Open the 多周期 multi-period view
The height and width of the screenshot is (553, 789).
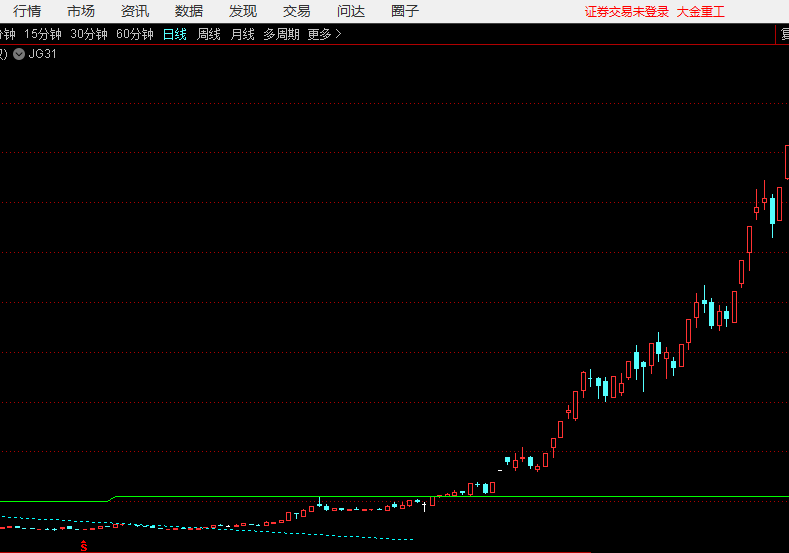(x=281, y=34)
